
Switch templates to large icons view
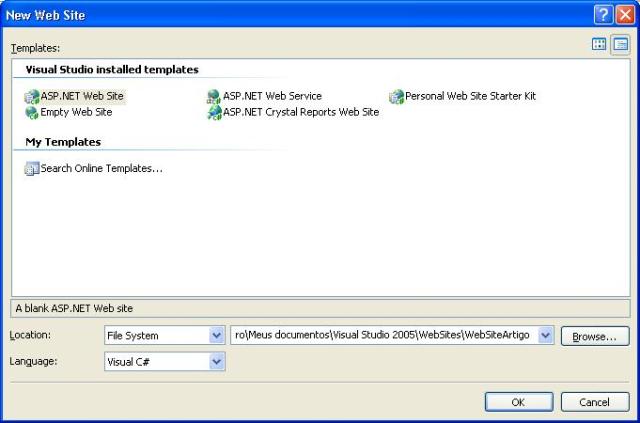tap(600, 45)
